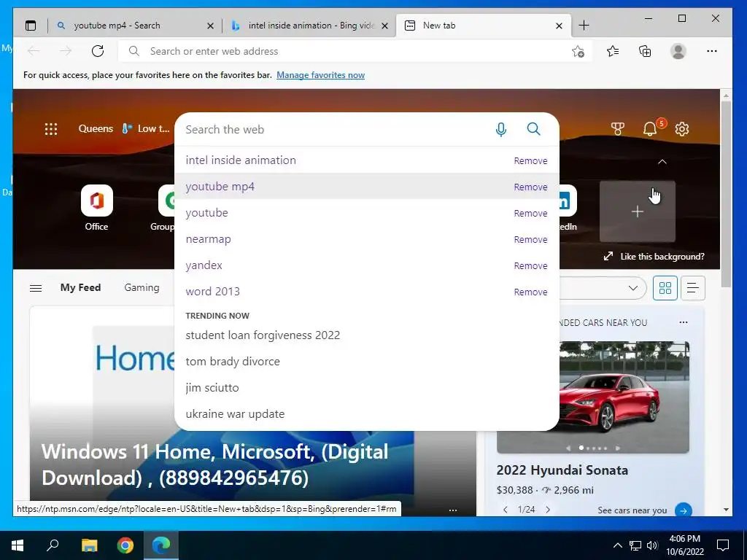This screenshot has height=560, width=747.
Task: Expand the feed content dropdown
Action: [x=632, y=288]
